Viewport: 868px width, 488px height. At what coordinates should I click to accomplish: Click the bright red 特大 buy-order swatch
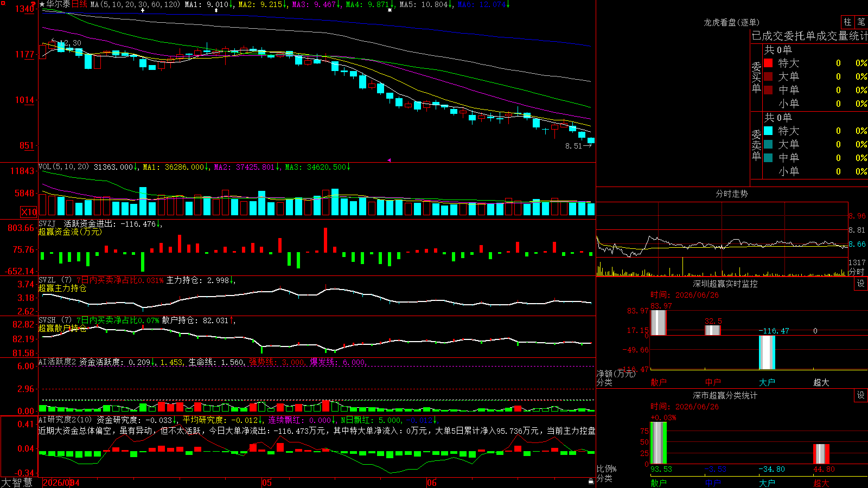768,63
